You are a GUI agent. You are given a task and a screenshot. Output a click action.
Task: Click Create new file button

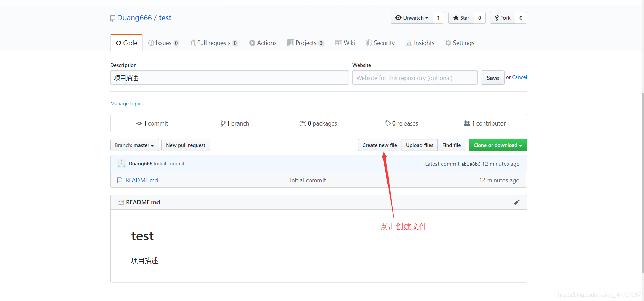tap(380, 145)
